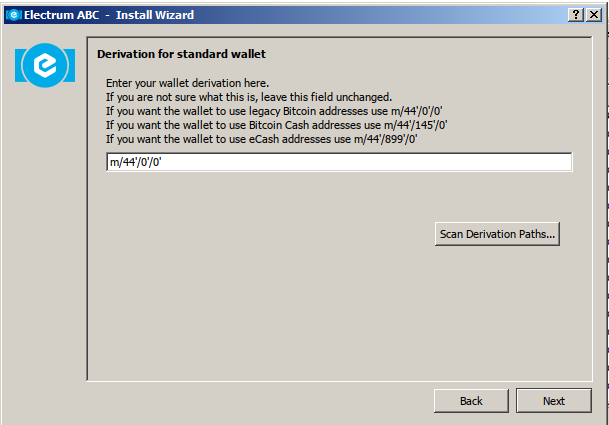The height and width of the screenshot is (425, 609).
Task: Click the 'Enter your wallet derivation here' text
Action: pos(187,83)
